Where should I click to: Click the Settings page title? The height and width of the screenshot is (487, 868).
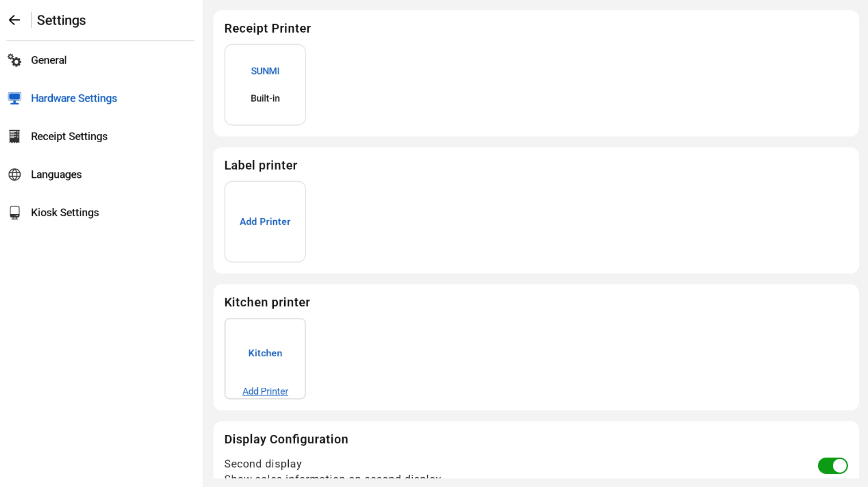[x=61, y=21]
